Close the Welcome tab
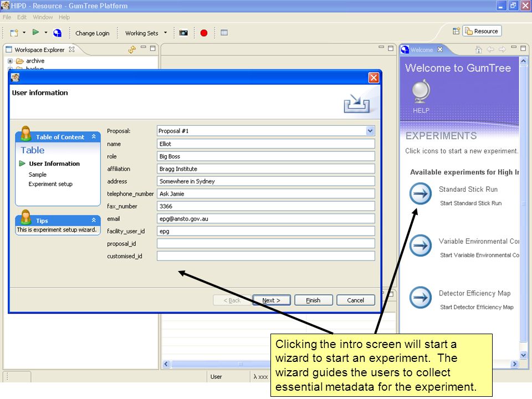Image resolution: width=532 pixels, height=399 pixels. tap(440, 49)
